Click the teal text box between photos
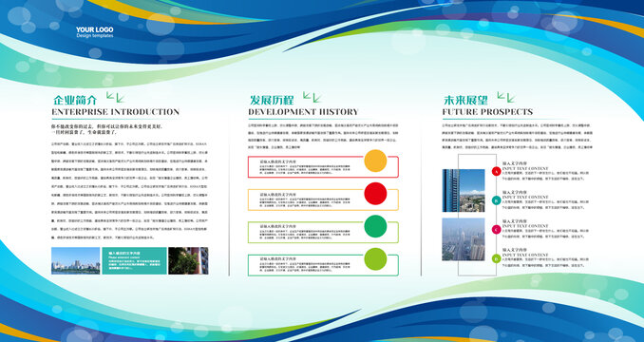 click(x=134, y=260)
